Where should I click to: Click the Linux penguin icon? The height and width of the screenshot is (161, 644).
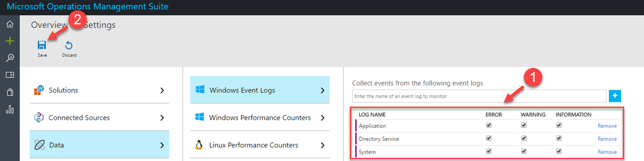(199, 145)
